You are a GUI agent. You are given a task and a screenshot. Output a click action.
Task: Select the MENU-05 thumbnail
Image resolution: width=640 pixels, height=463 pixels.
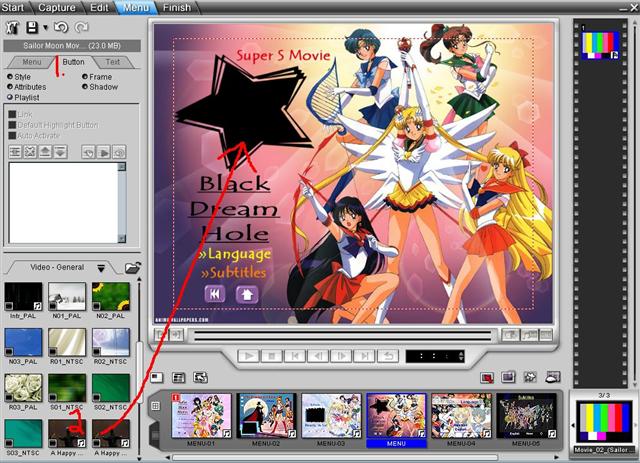point(527,416)
